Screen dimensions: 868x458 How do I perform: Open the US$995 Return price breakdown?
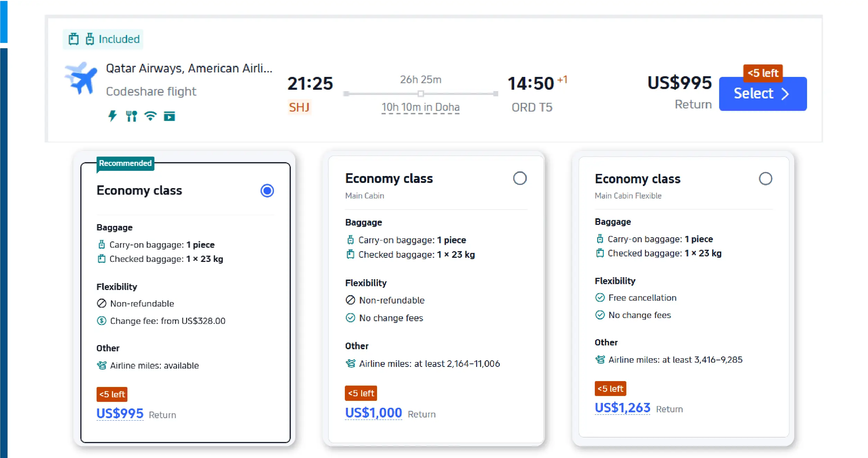120,414
